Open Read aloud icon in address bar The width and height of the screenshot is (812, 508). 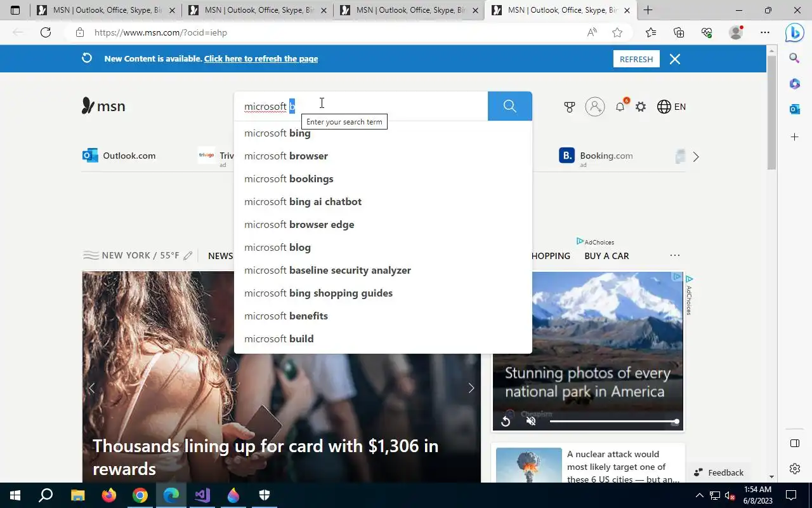coord(592,32)
